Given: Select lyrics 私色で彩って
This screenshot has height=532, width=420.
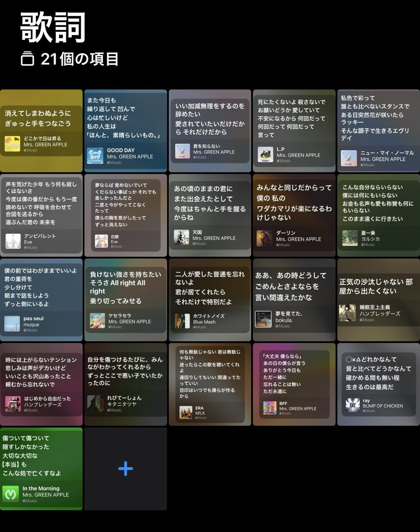Looking at the screenshot, I should point(375,118).
